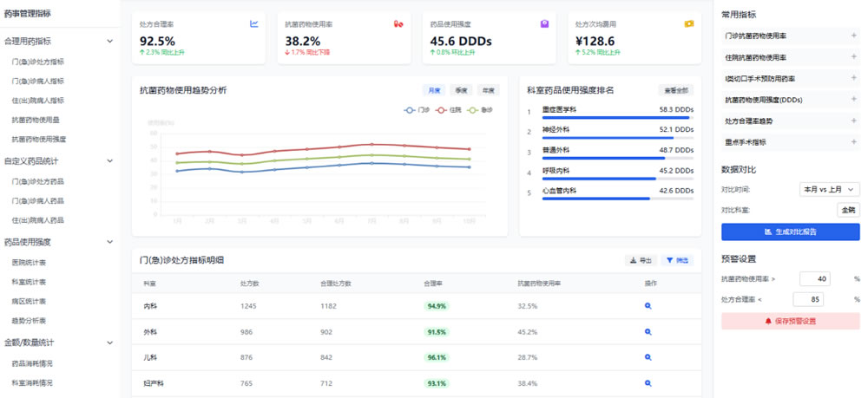Open 门(急)诊处方药品 in the sidebar

tap(38, 181)
